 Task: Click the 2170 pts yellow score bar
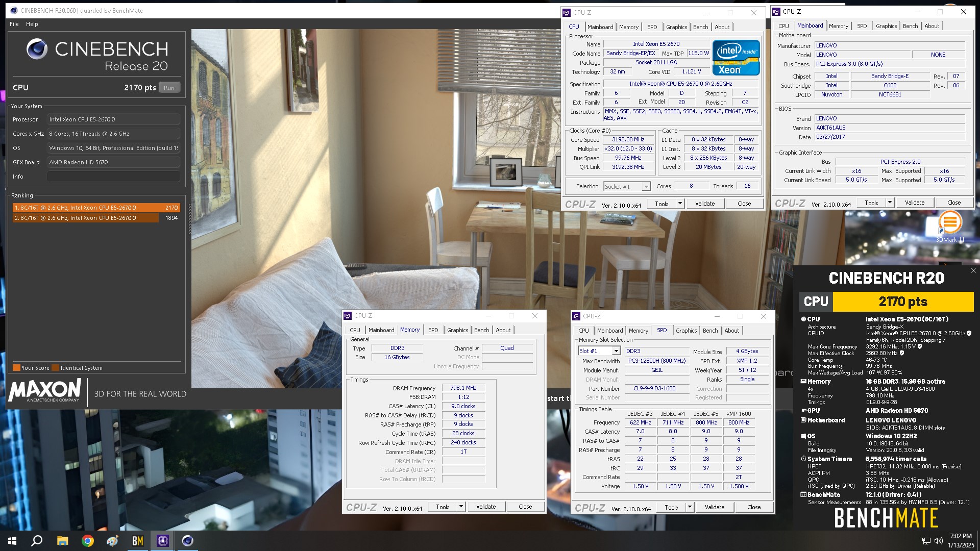pyautogui.click(x=903, y=302)
